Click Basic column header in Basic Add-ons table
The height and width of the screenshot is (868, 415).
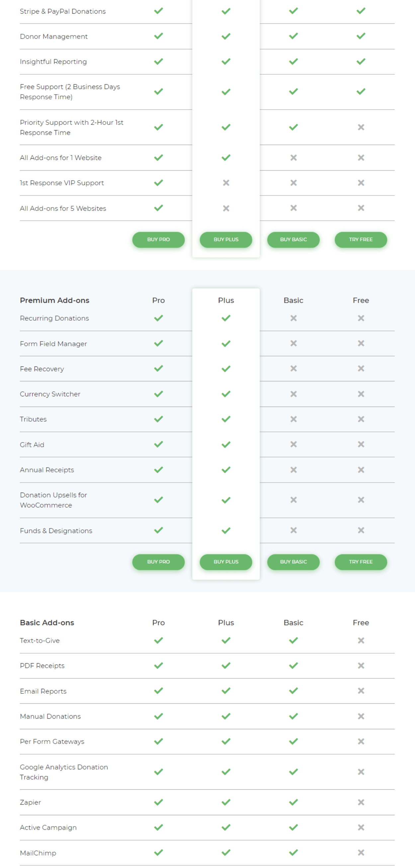tap(293, 622)
